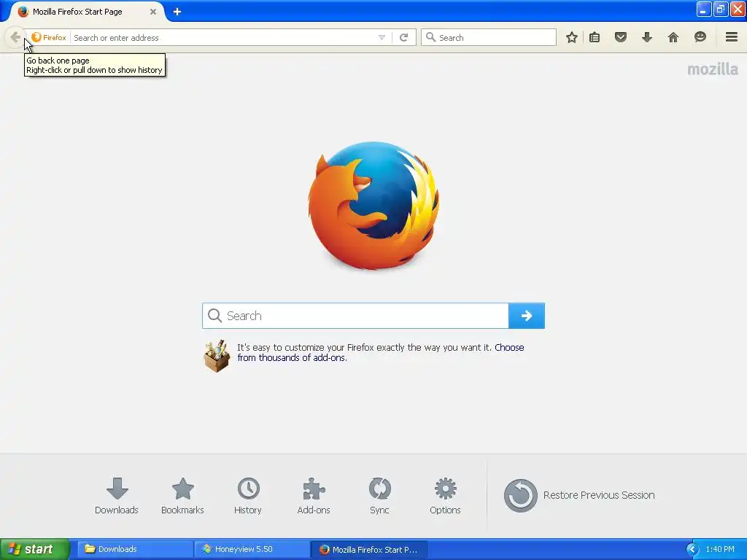Submit search with the blue arrow button

coord(527,316)
